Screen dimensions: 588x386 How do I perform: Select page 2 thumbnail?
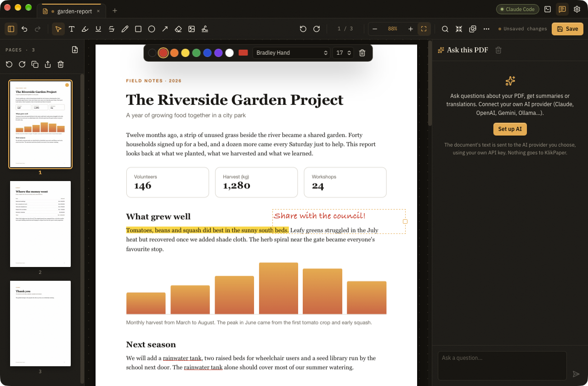pos(40,224)
